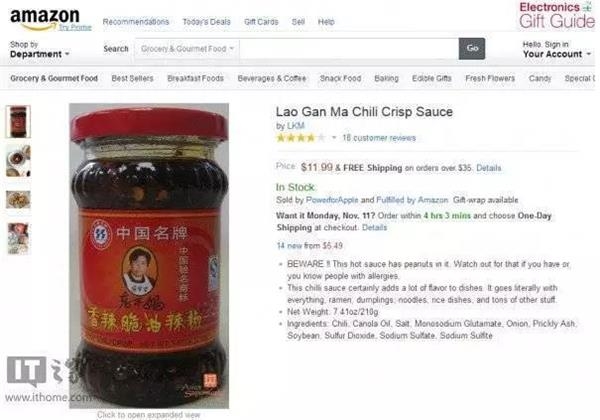Select the second product thumbnail
The width and height of the screenshot is (600, 420).
(18, 161)
